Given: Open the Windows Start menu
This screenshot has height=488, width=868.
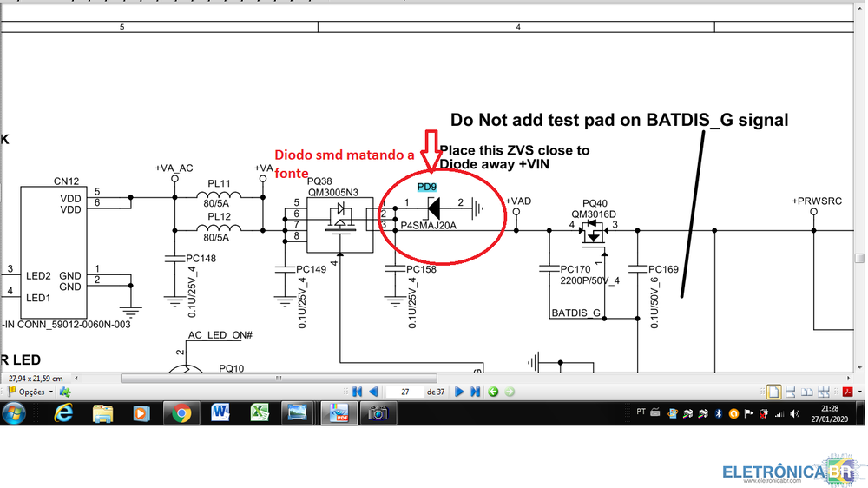Looking at the screenshot, I should click(14, 413).
